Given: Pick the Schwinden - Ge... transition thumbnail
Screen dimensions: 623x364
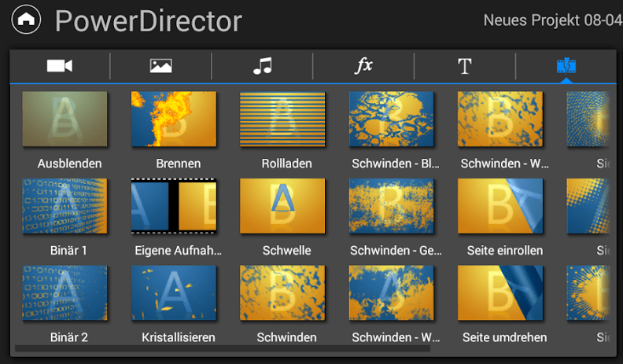Looking at the screenshot, I should click(392, 206).
